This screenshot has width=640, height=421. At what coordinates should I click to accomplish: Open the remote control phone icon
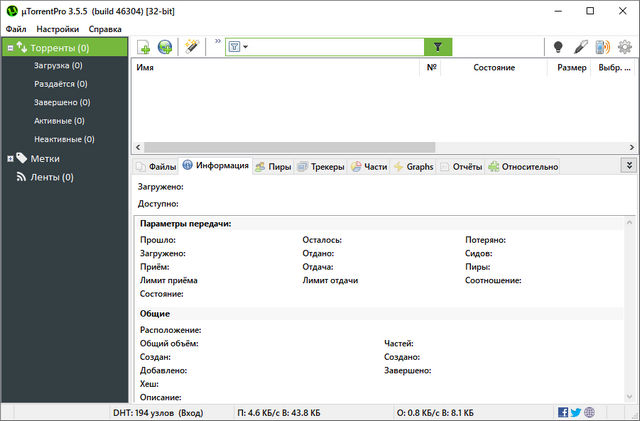pyautogui.click(x=603, y=47)
